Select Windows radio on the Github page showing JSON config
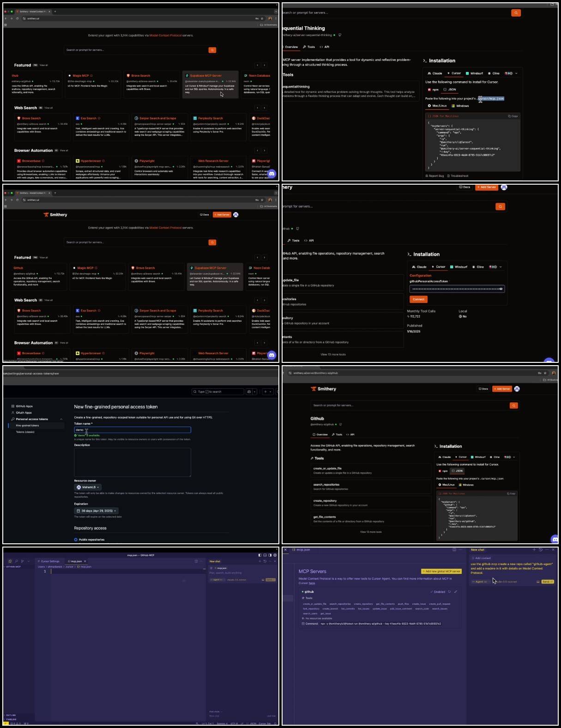The image size is (561, 728). point(466,485)
